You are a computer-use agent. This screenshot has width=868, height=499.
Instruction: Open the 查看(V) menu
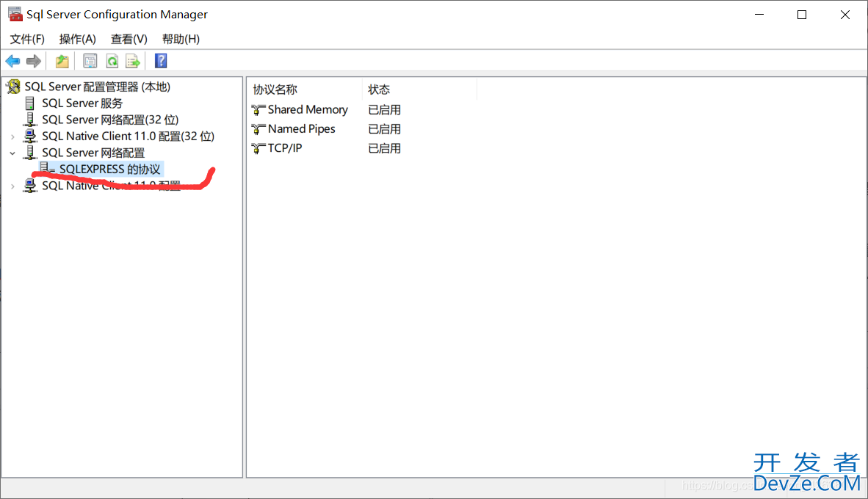[x=129, y=40]
